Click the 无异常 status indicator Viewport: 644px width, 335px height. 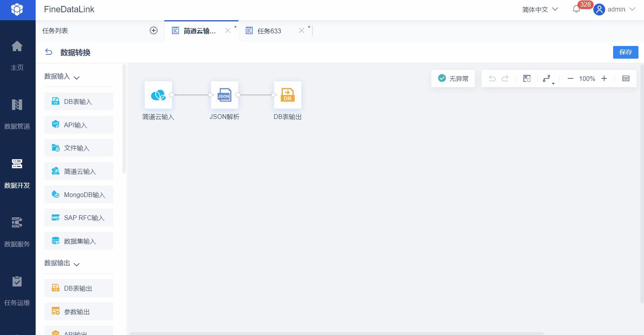(x=453, y=78)
